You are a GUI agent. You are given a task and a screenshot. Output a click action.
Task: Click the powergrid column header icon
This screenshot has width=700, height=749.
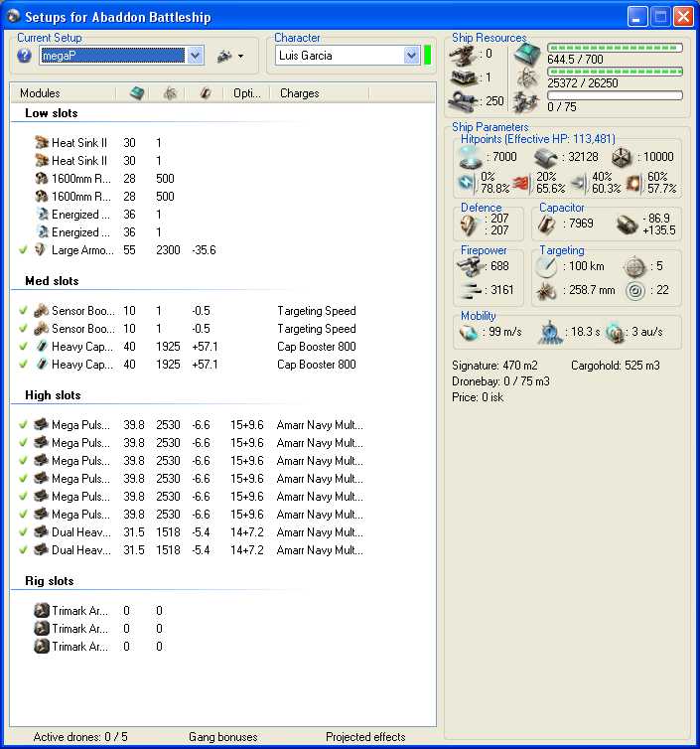[x=171, y=93]
